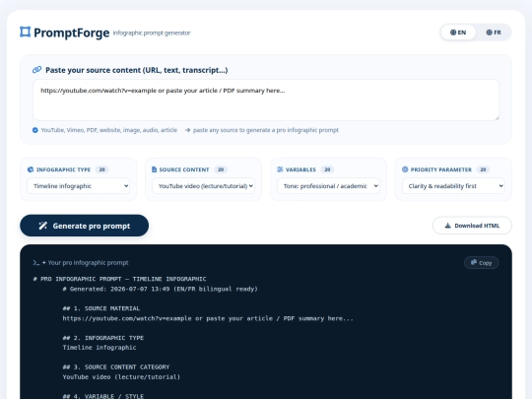This screenshot has height=399, width=532.
Task: Click the Download HTML button
Action: tap(472, 226)
